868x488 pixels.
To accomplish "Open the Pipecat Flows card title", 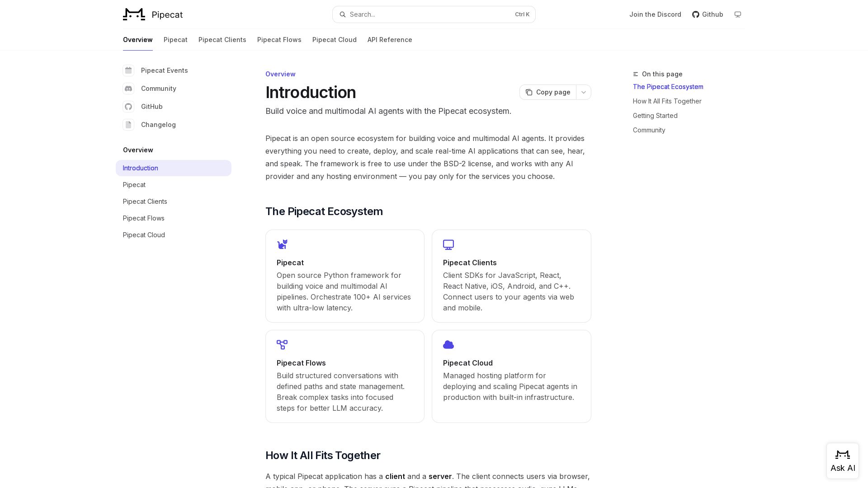I will 301,363.
